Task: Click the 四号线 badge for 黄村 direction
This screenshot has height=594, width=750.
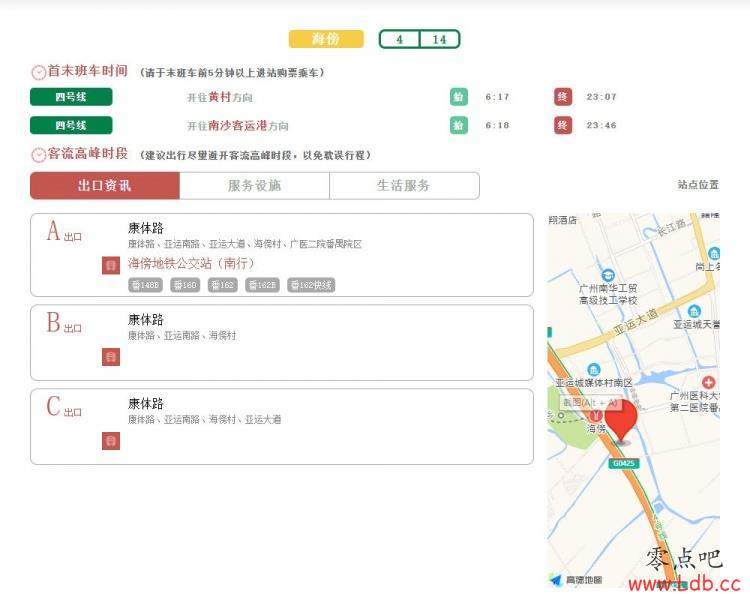Action: [71, 97]
